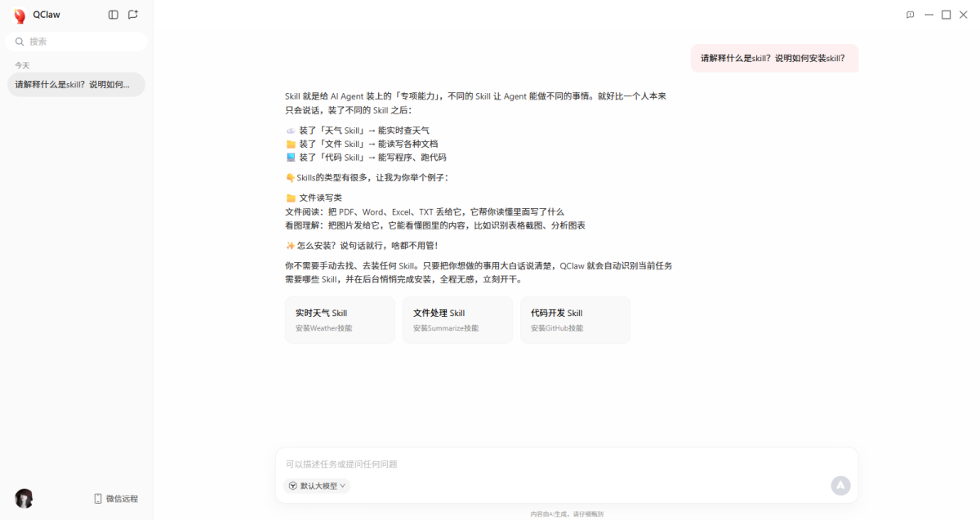Click the phone icon beside 微信远程
This screenshot has height=520, width=980.
click(x=98, y=499)
